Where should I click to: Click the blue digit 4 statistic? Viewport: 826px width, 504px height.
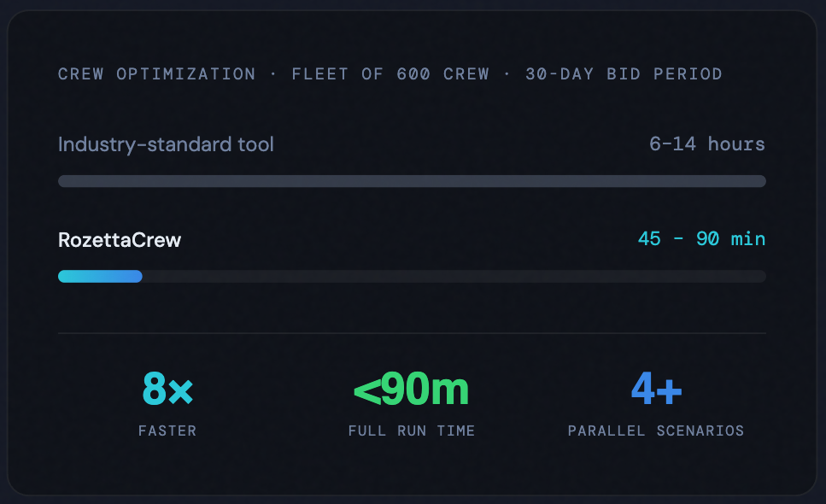tap(642, 390)
